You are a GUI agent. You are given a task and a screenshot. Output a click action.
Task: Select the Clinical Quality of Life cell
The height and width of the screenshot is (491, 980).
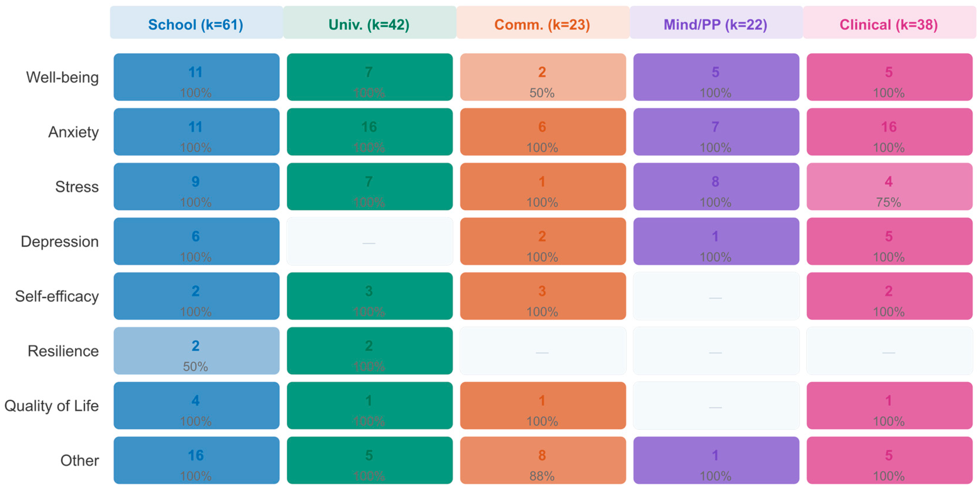(889, 406)
